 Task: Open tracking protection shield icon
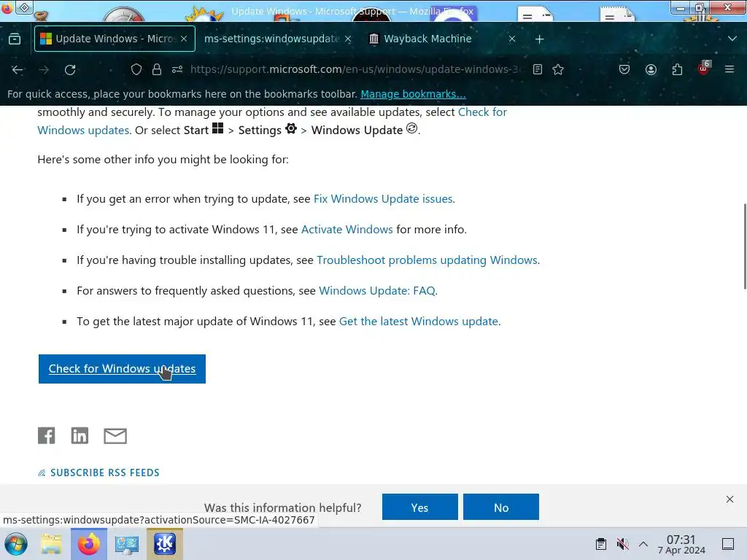tap(136, 70)
